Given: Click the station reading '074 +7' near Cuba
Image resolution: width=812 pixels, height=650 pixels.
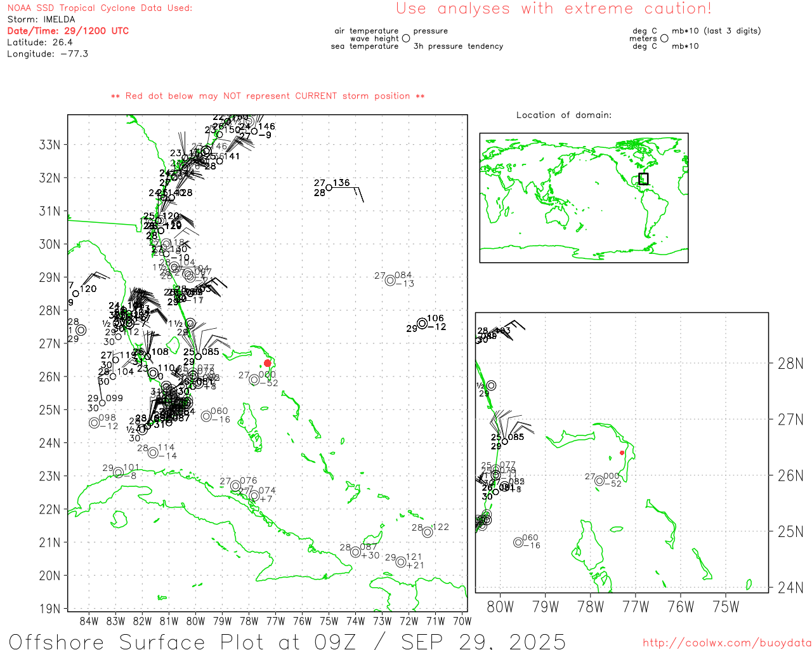Looking at the screenshot, I should pos(254,496).
